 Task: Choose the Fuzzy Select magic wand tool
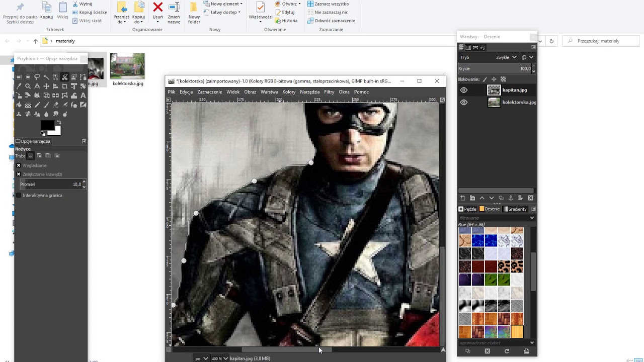tap(46, 77)
